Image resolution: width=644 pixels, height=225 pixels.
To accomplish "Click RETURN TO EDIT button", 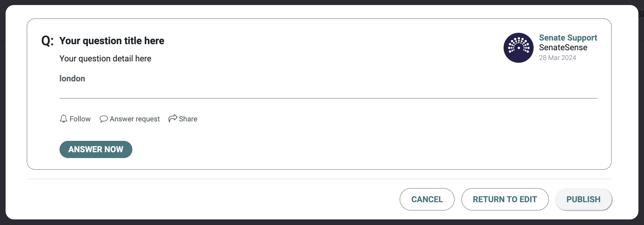I will point(505,199).
